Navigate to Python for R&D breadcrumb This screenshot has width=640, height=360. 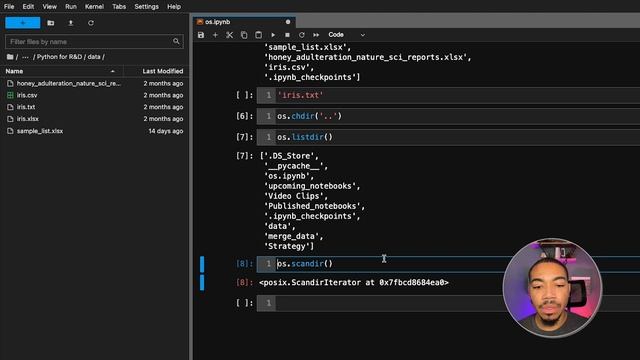coord(60,57)
